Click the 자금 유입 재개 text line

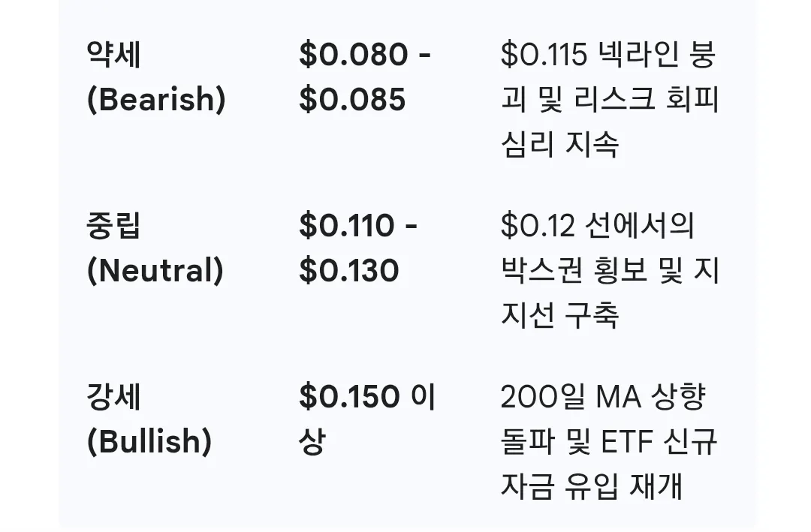point(592,485)
